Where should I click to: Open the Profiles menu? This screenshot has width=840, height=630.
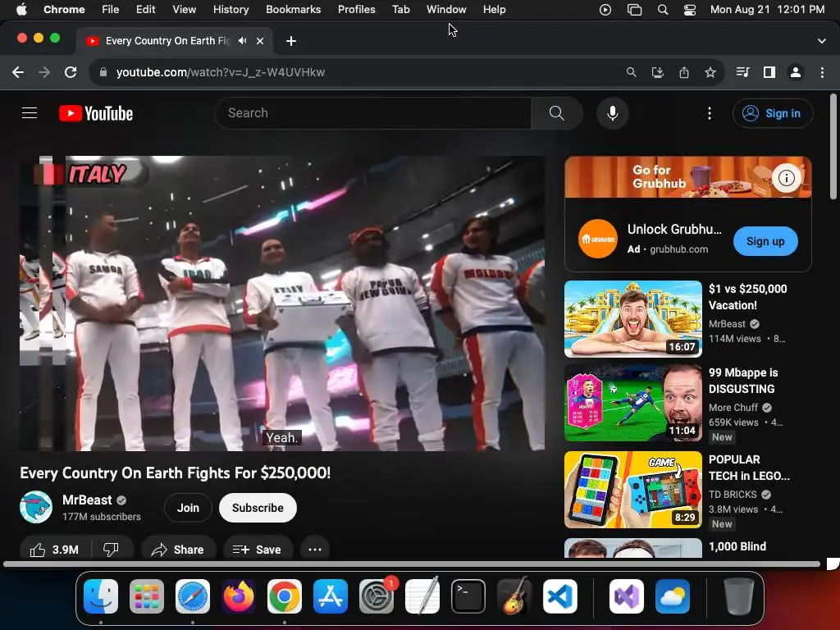point(356,10)
